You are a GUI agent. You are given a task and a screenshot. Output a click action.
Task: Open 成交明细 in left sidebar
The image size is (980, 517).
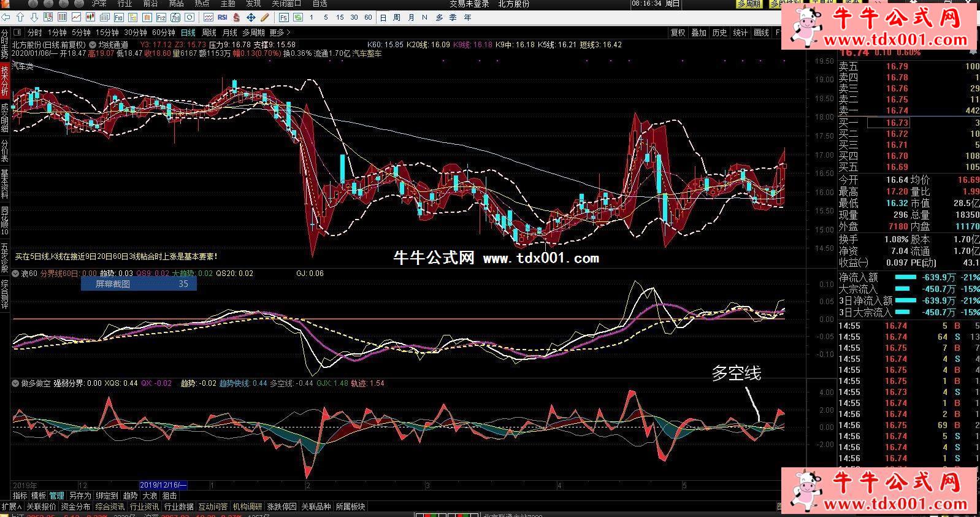coord(5,118)
